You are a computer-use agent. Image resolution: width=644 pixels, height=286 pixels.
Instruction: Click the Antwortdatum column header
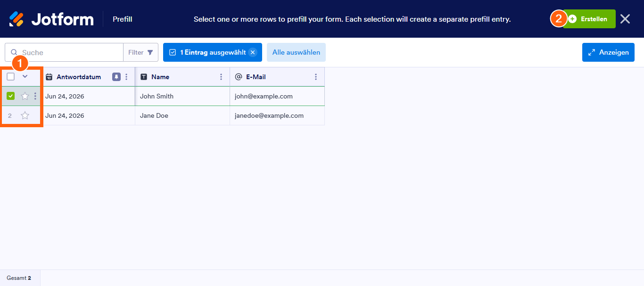pyautogui.click(x=79, y=77)
